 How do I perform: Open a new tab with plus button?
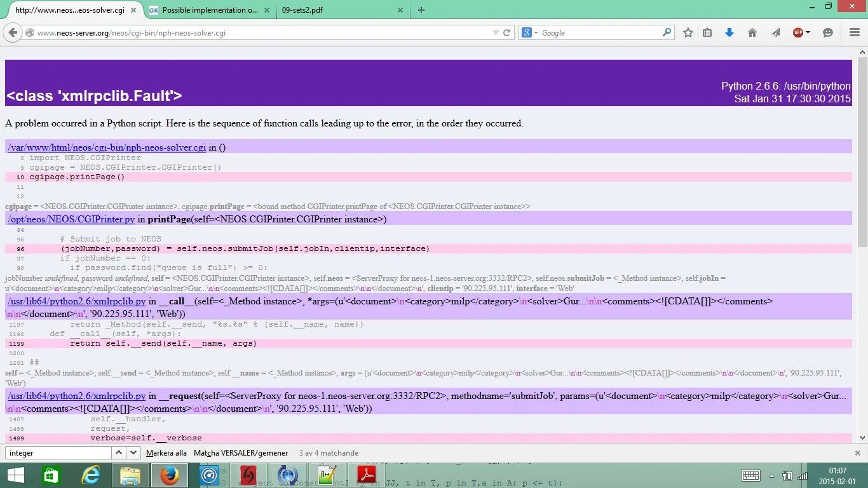(x=421, y=10)
